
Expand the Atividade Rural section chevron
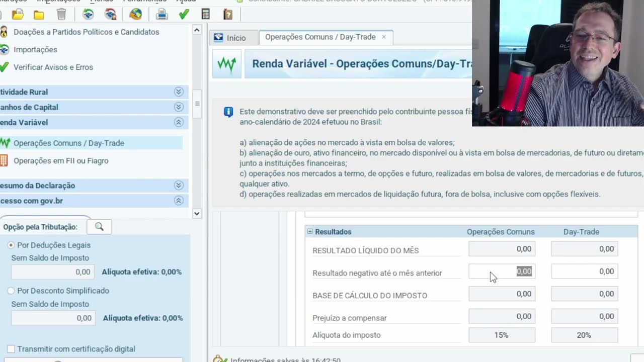[x=178, y=92]
